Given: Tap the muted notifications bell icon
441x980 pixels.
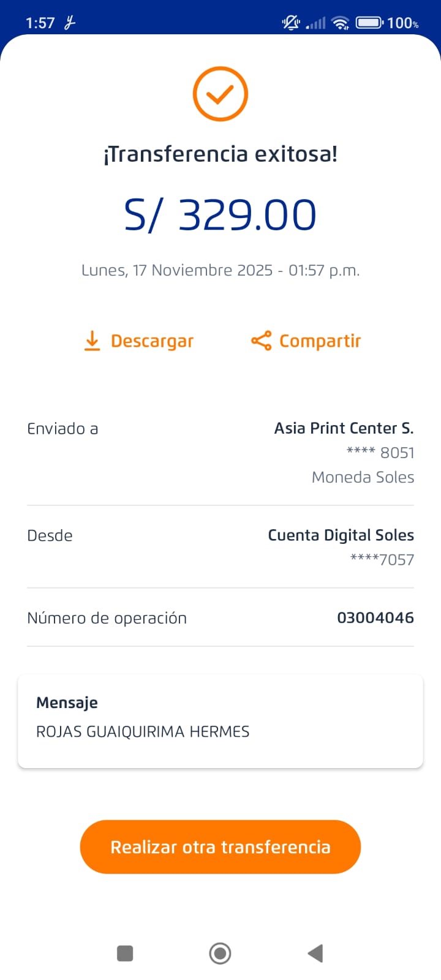Looking at the screenshot, I should tap(290, 23).
